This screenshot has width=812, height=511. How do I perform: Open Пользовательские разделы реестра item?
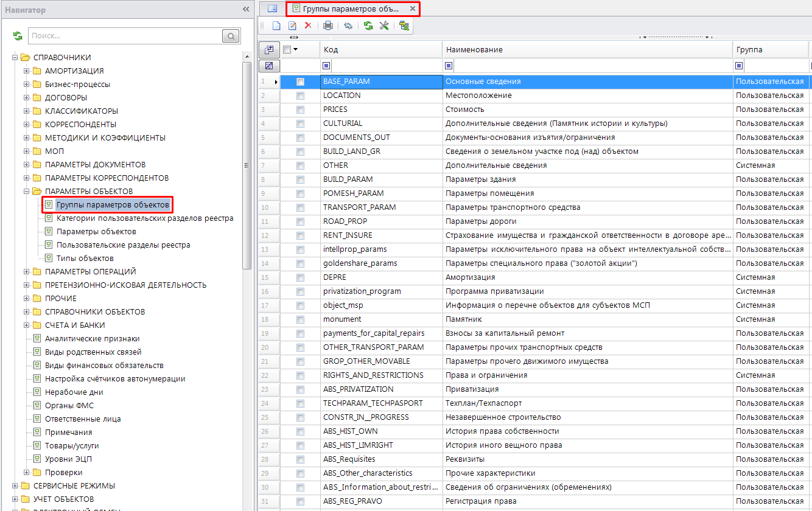pyautogui.click(x=124, y=245)
